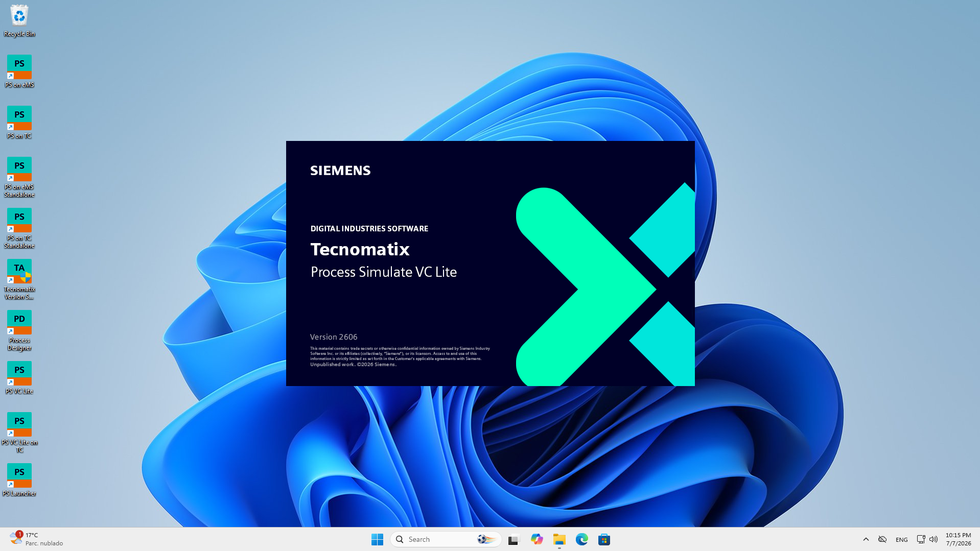Select the Process Designer shortcut
The image size is (980, 551).
pyautogui.click(x=19, y=330)
